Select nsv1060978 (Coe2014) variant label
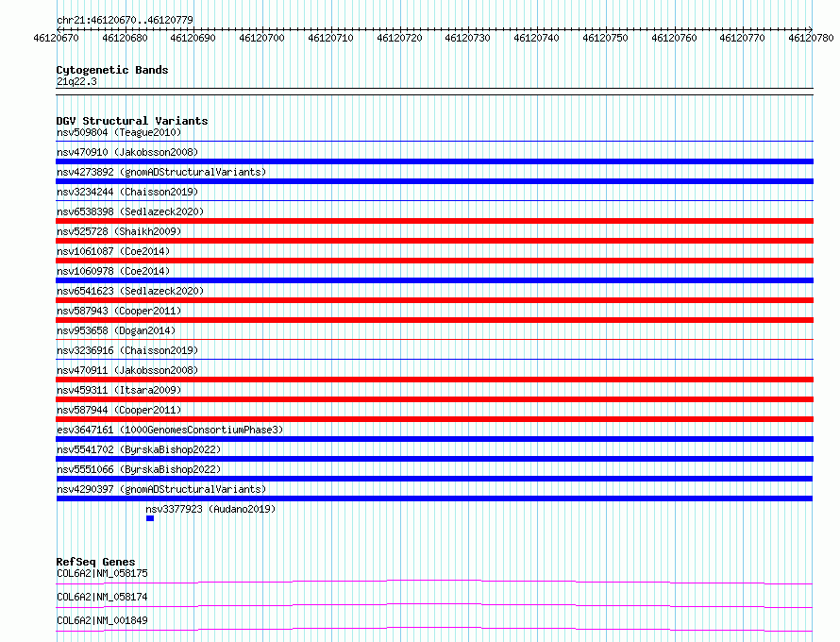The width and height of the screenshot is (840, 642). (113, 271)
